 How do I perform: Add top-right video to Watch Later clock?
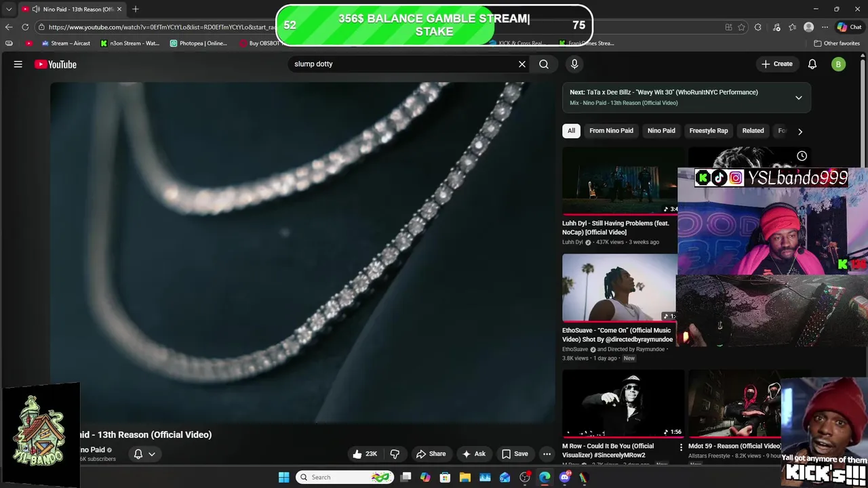click(802, 157)
